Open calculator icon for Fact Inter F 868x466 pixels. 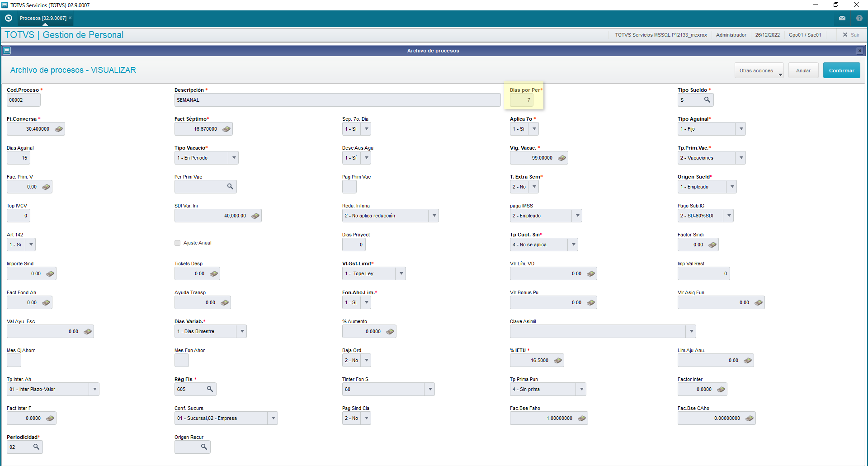pyautogui.click(x=50, y=419)
